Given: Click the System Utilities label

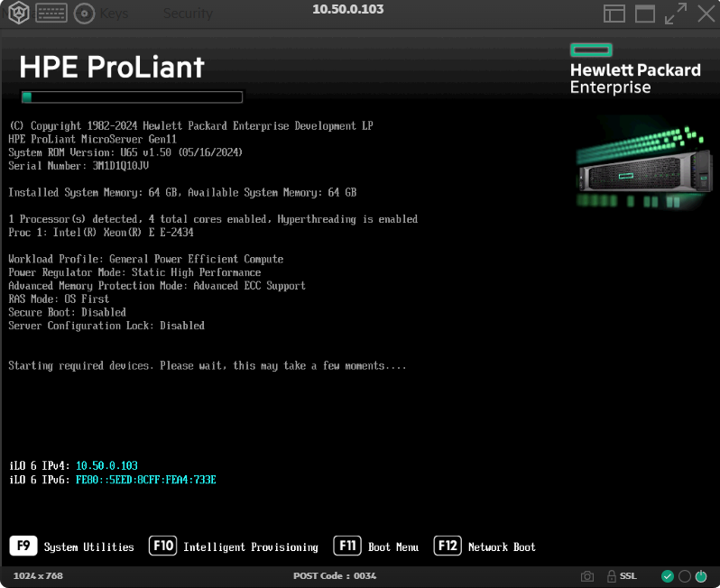Looking at the screenshot, I should 89,547.
